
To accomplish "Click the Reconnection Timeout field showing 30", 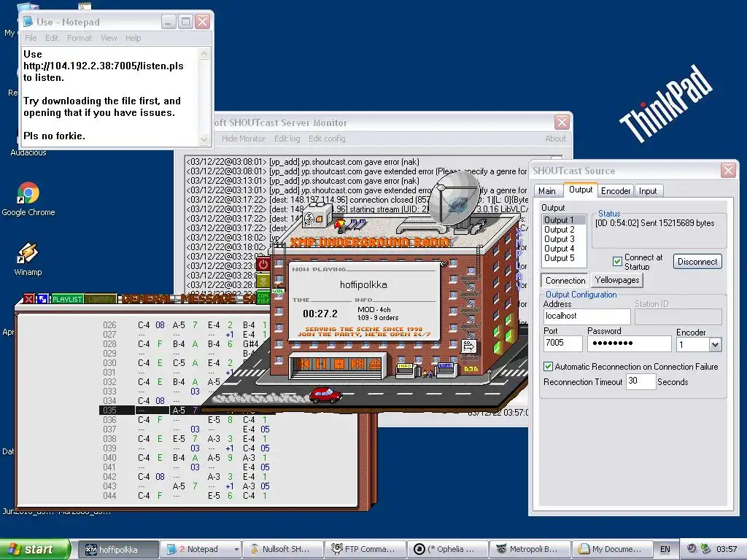I will click(x=640, y=381).
